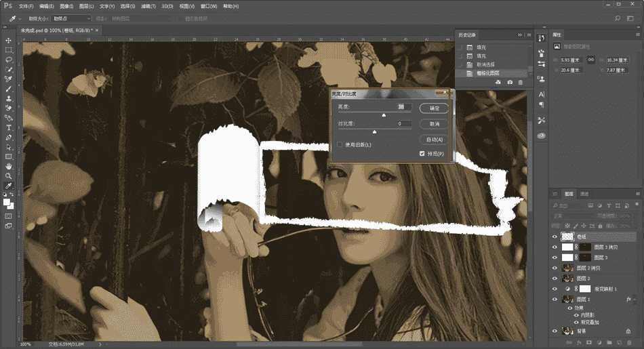Click the history panel trash icon

[x=521, y=82]
